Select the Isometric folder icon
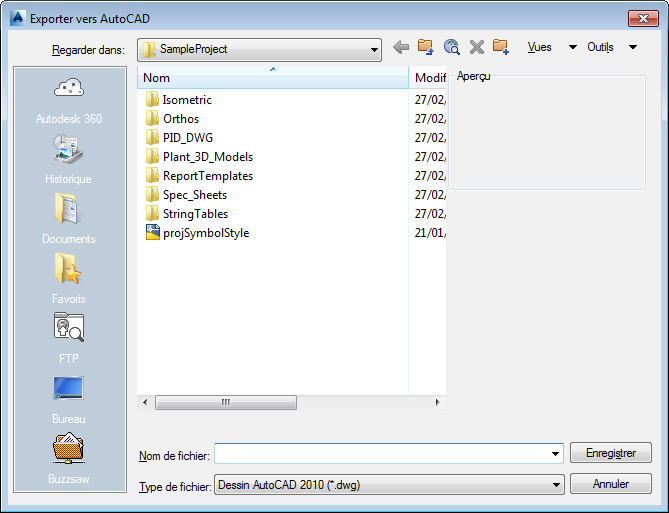Screen dimensions: 669x513 (152, 99)
